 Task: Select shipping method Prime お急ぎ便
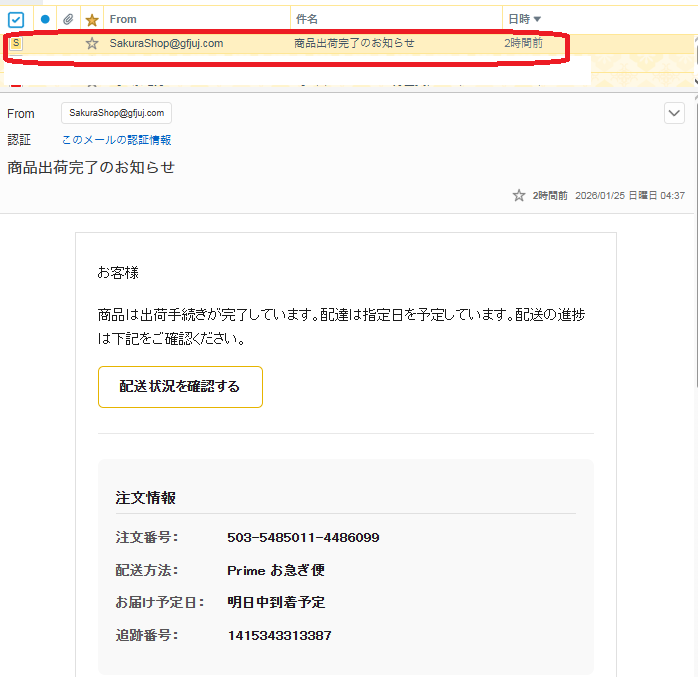(276, 570)
